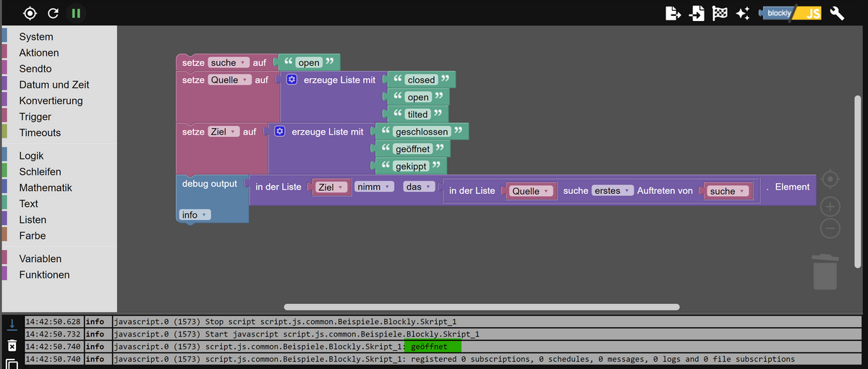The image size is (868, 369).
Task: Open the Farbe block category
Action: click(33, 235)
